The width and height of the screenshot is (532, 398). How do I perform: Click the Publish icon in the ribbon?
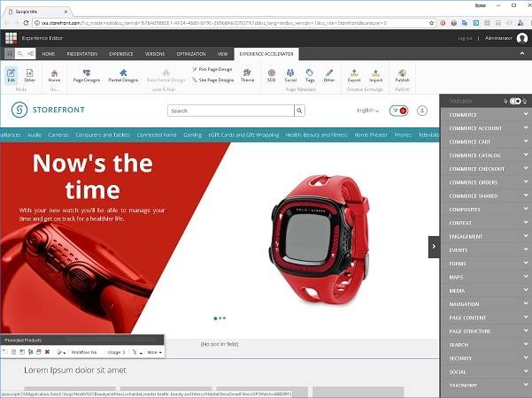pos(402,74)
